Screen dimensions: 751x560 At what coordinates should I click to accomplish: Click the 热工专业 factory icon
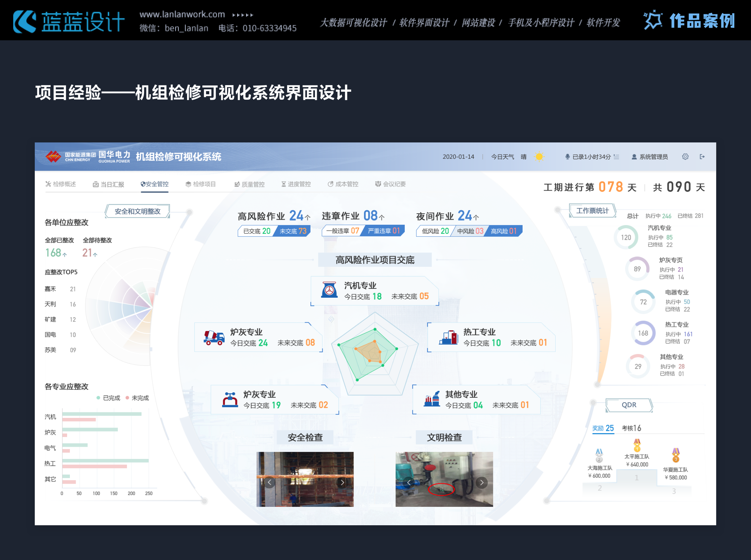click(449, 337)
